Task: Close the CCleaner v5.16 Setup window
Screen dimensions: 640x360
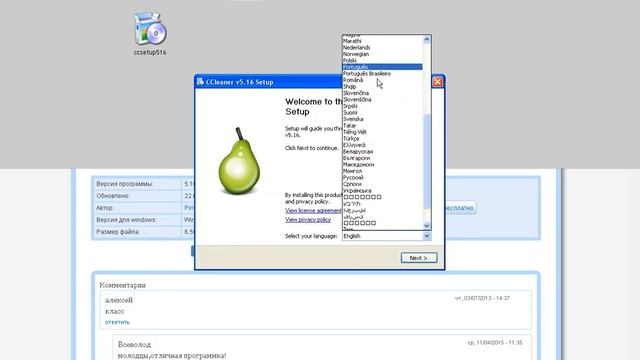Action: [437, 82]
